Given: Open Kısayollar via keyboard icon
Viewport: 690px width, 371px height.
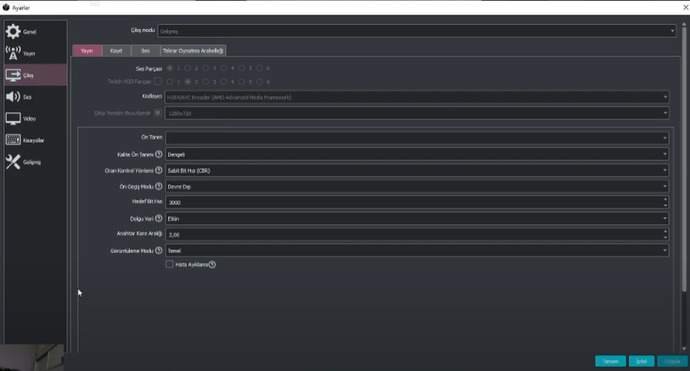Looking at the screenshot, I should [x=13, y=140].
